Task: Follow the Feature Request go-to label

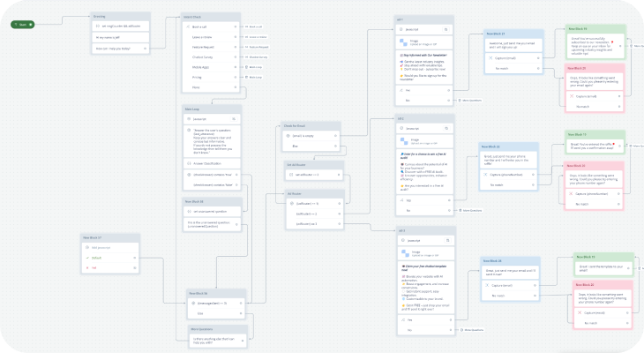Action: pos(257,48)
